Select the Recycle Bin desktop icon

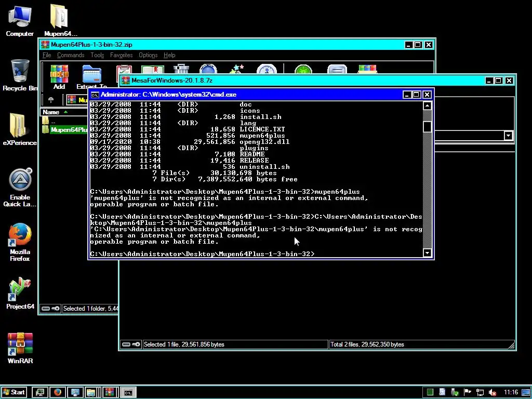(x=20, y=75)
